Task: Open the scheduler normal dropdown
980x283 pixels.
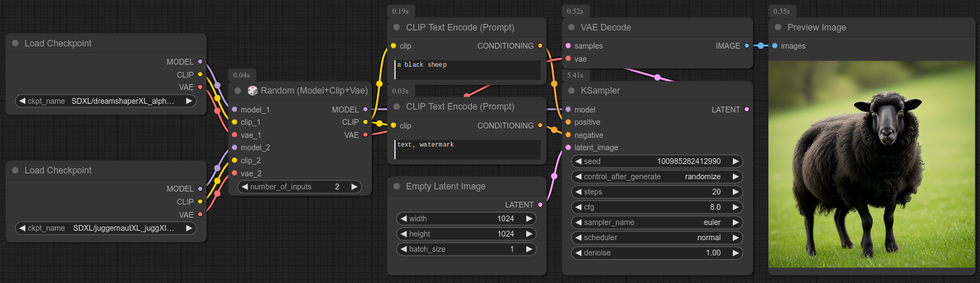Action: [x=657, y=237]
